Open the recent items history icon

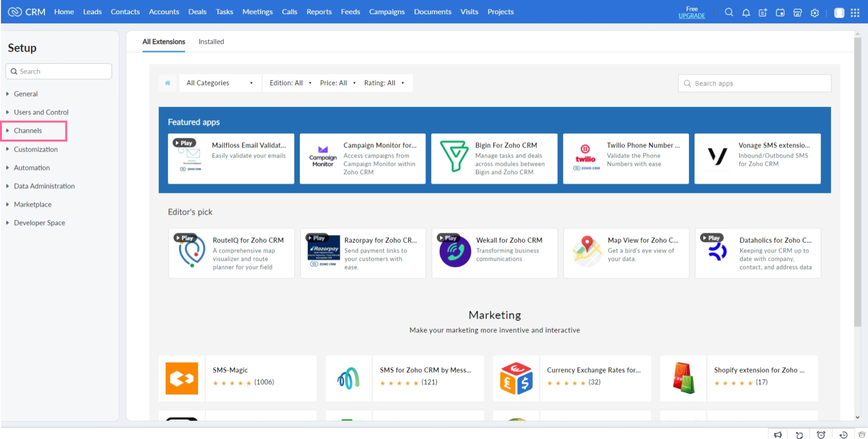coord(843,435)
